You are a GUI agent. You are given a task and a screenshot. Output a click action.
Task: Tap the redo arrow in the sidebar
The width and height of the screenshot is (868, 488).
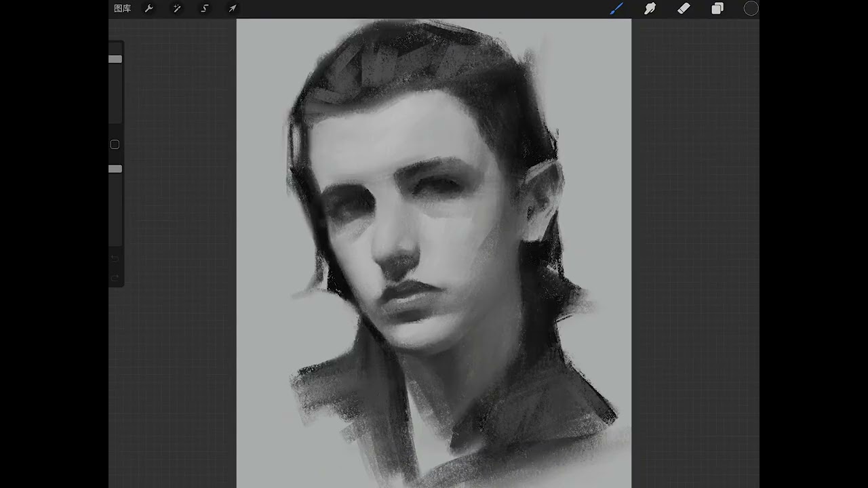[115, 278]
